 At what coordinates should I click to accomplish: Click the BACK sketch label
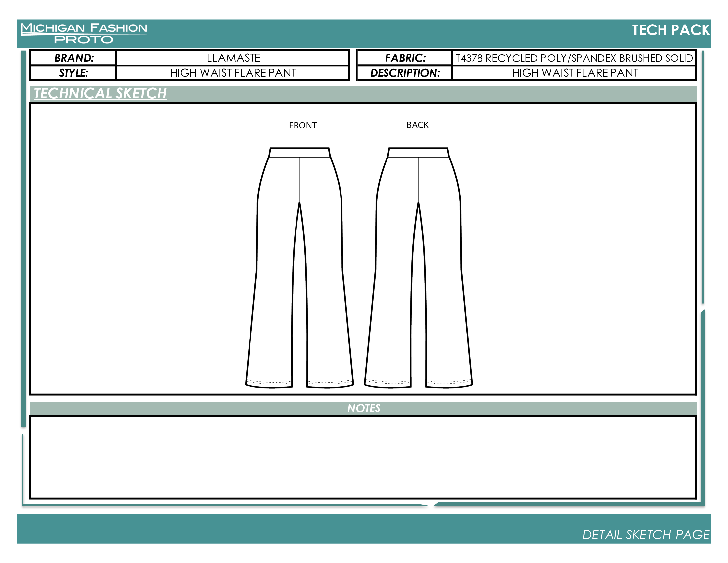point(417,125)
